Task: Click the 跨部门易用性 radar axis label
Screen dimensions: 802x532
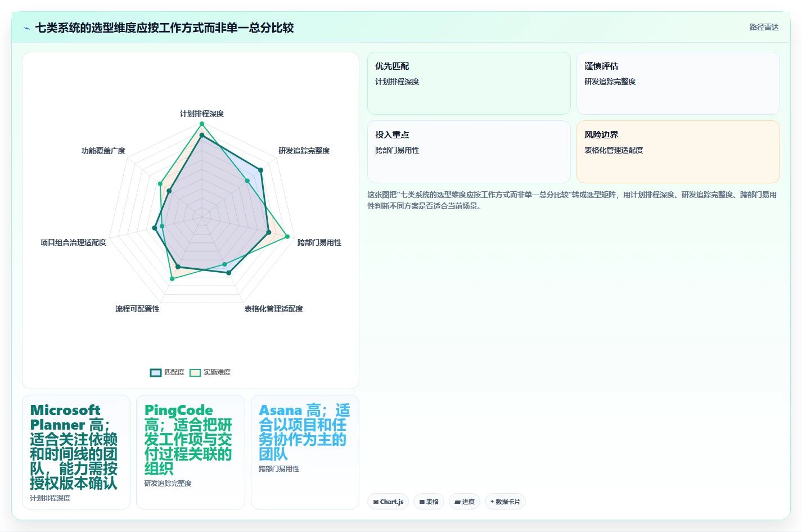Action: click(319, 242)
